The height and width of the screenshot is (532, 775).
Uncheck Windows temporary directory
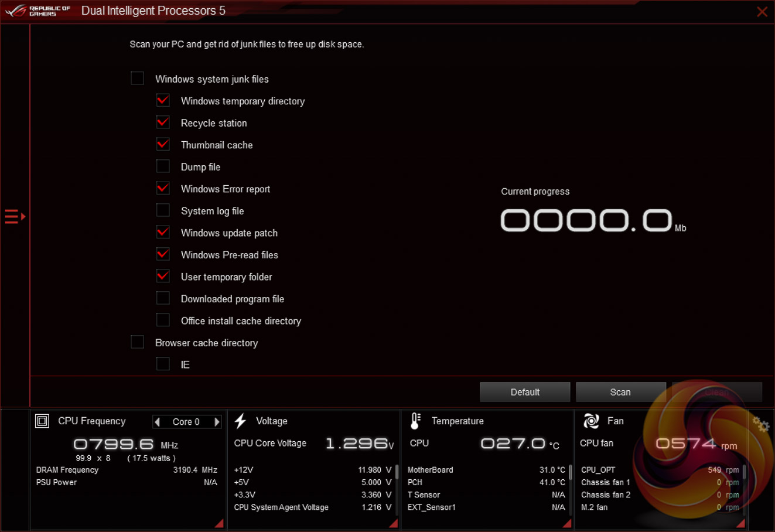[163, 100]
